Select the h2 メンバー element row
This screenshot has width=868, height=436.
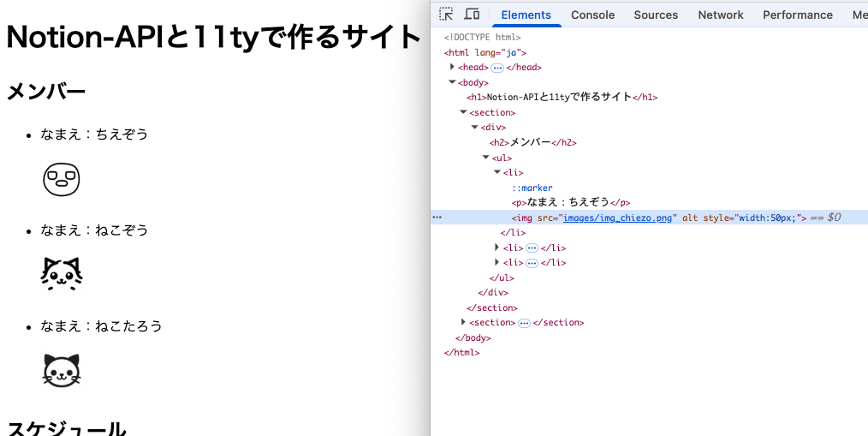tap(532, 142)
